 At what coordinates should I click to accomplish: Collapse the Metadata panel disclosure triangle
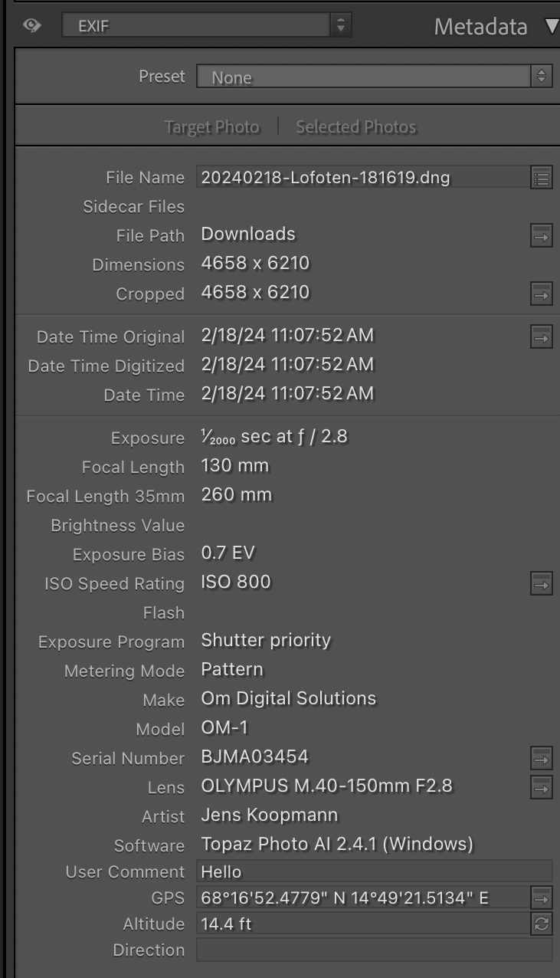tap(547, 25)
